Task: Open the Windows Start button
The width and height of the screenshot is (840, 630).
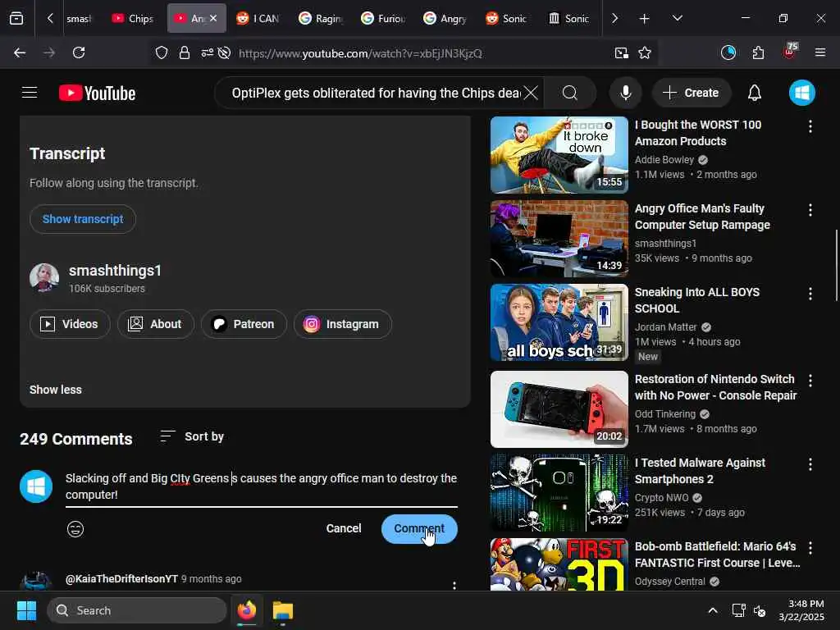Action: click(x=26, y=610)
